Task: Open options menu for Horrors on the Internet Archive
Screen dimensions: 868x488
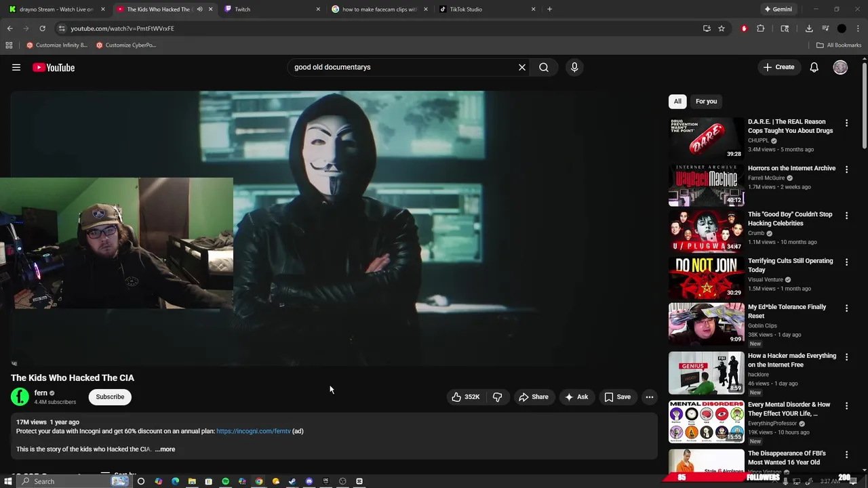Action: pyautogui.click(x=846, y=169)
